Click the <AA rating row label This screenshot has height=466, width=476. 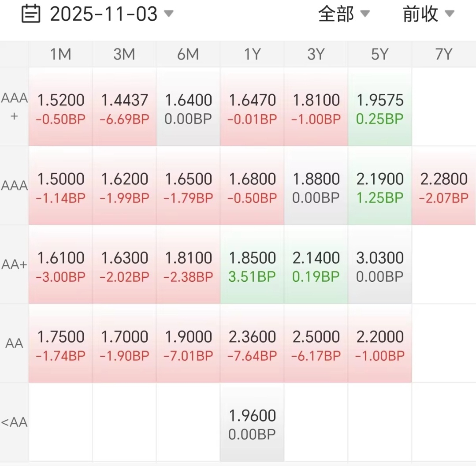tap(14, 422)
